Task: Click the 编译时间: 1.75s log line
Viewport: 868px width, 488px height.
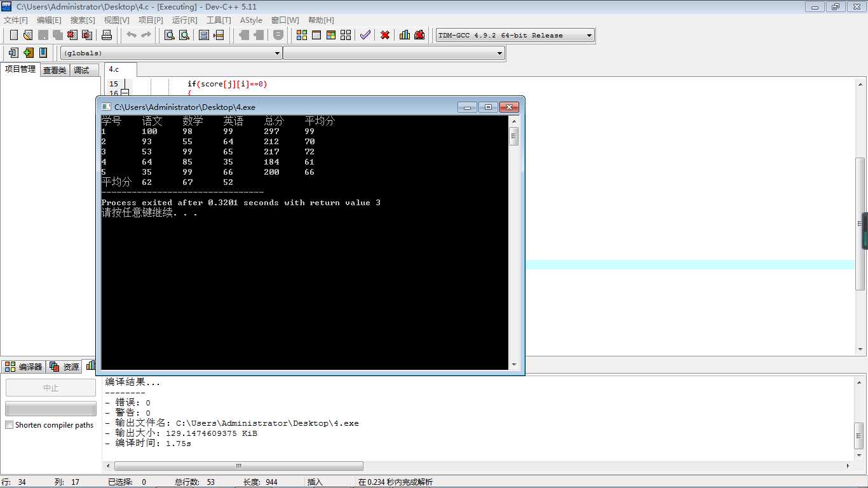Action: click(x=148, y=444)
